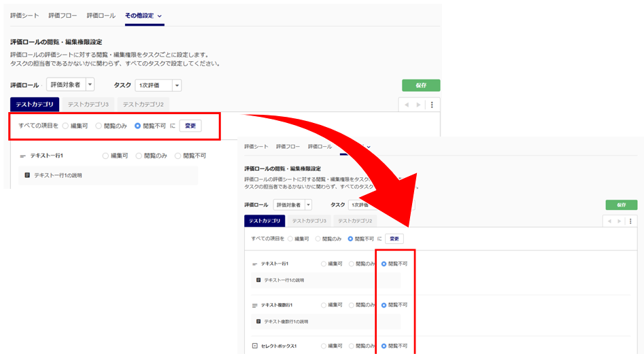The image size is (644, 358).
Task: Switch to テストカテゴリ2 tab in lower screenshot
Action: [355, 221]
